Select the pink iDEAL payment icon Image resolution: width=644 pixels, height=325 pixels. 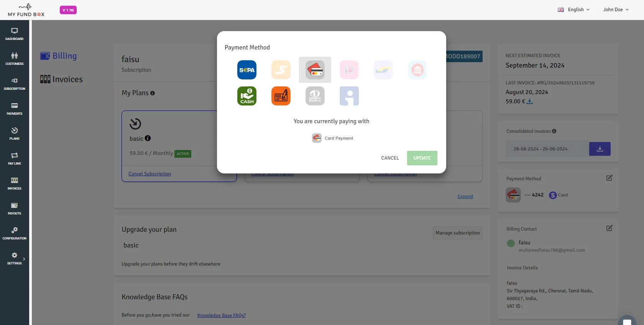(x=349, y=70)
